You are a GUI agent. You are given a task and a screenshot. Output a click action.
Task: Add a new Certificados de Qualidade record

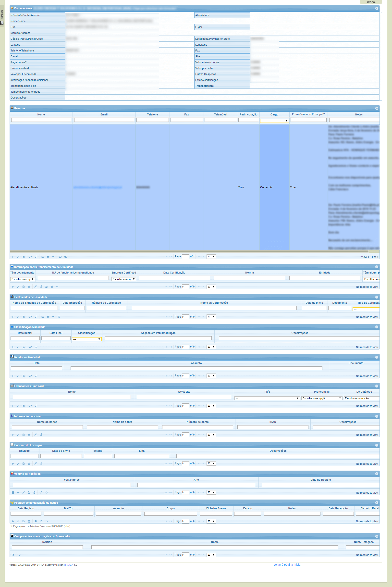(x=13, y=317)
